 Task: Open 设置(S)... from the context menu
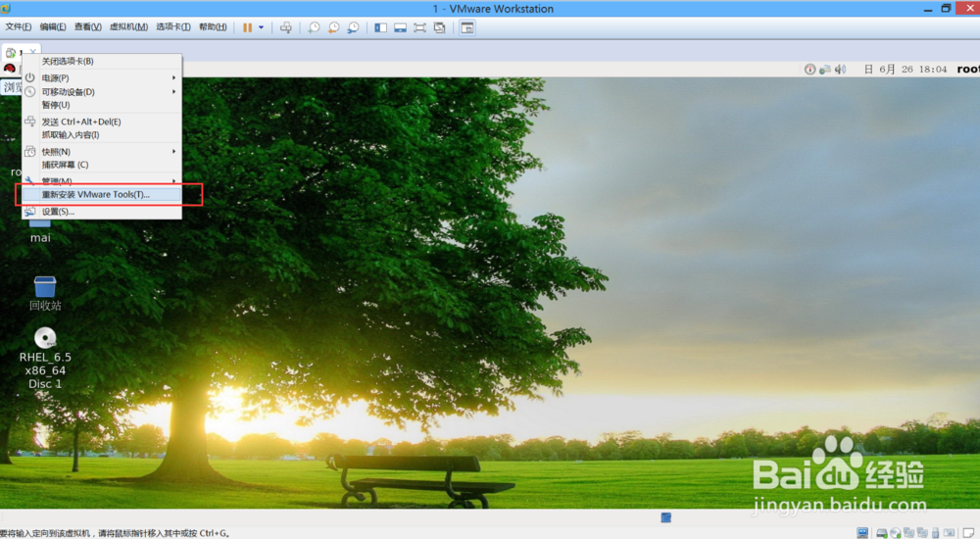(x=102, y=212)
